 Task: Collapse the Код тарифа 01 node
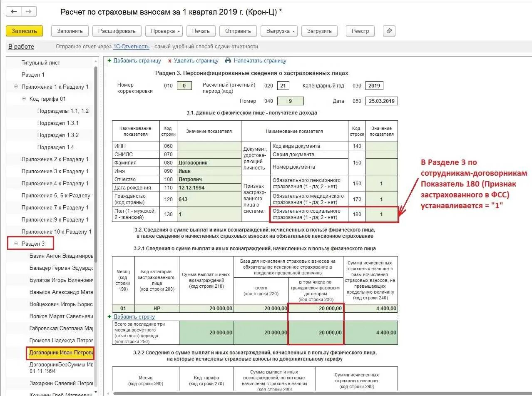24,99
